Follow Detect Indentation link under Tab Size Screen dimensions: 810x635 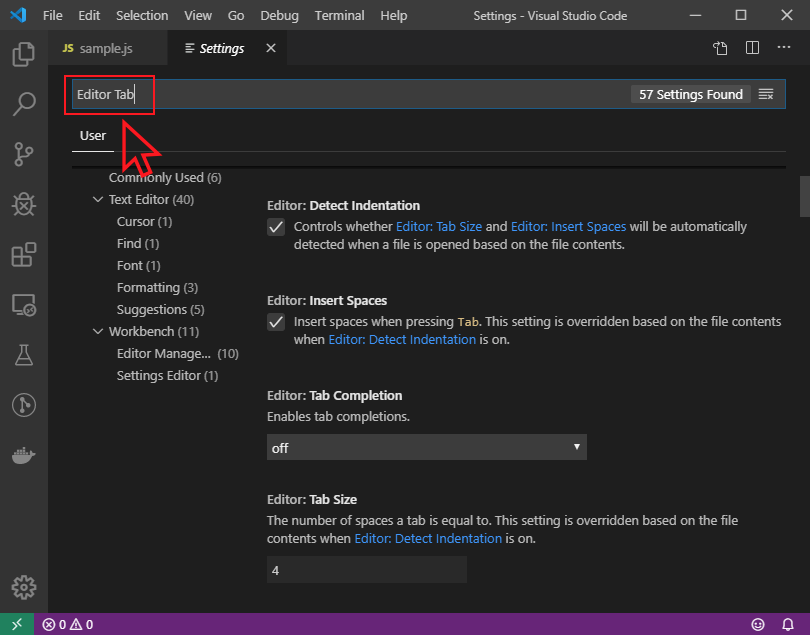[428, 538]
